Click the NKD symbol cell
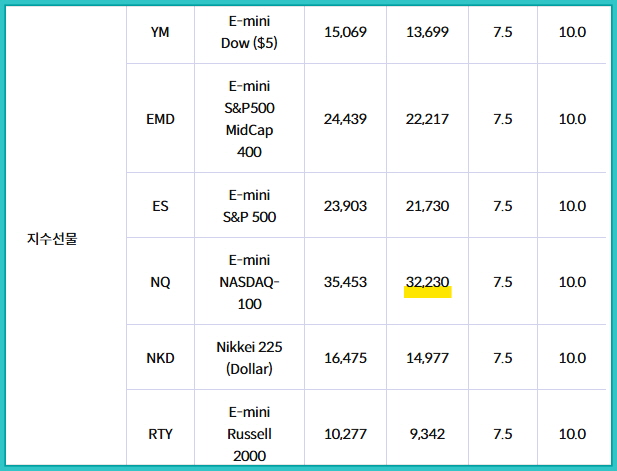Screen dimensions: 617x471 [x=160, y=358]
